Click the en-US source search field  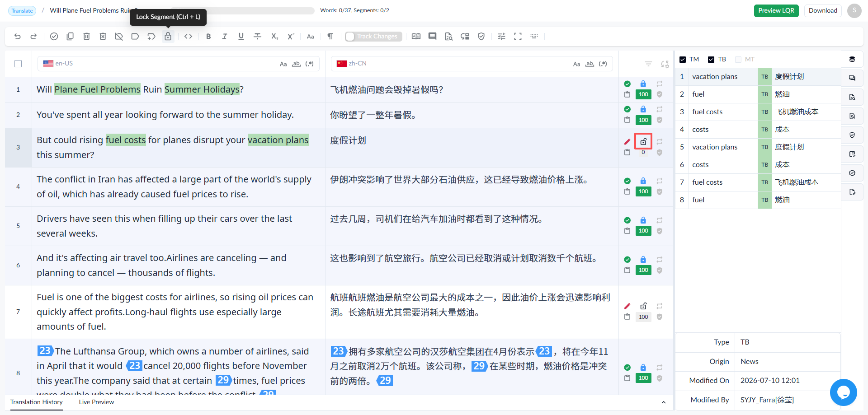pos(179,64)
